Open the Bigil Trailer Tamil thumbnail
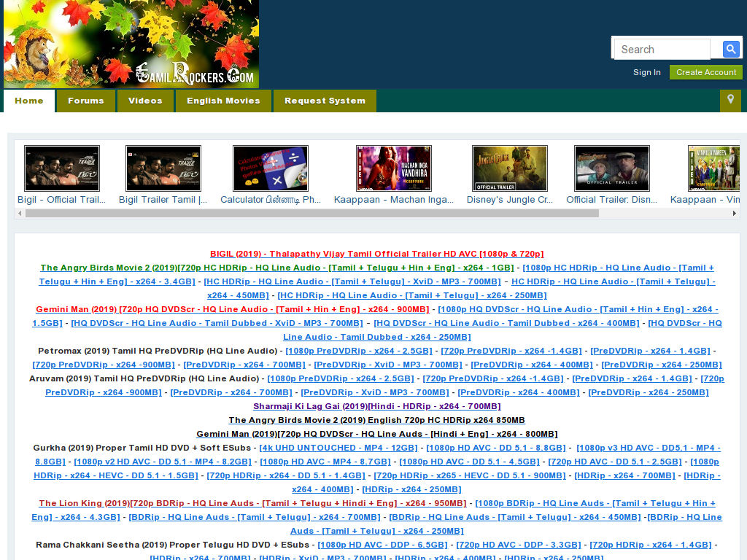 click(163, 168)
